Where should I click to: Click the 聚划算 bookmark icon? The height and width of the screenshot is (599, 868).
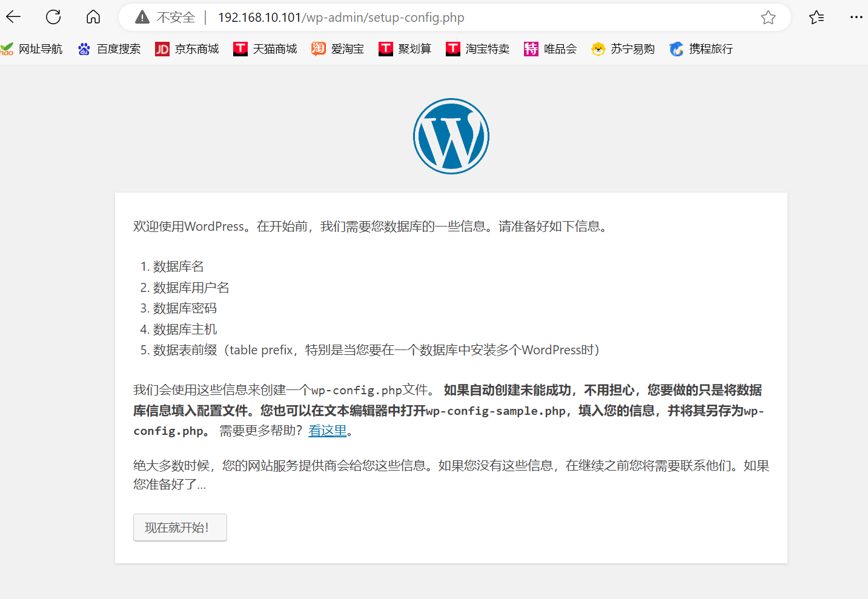[x=386, y=49]
